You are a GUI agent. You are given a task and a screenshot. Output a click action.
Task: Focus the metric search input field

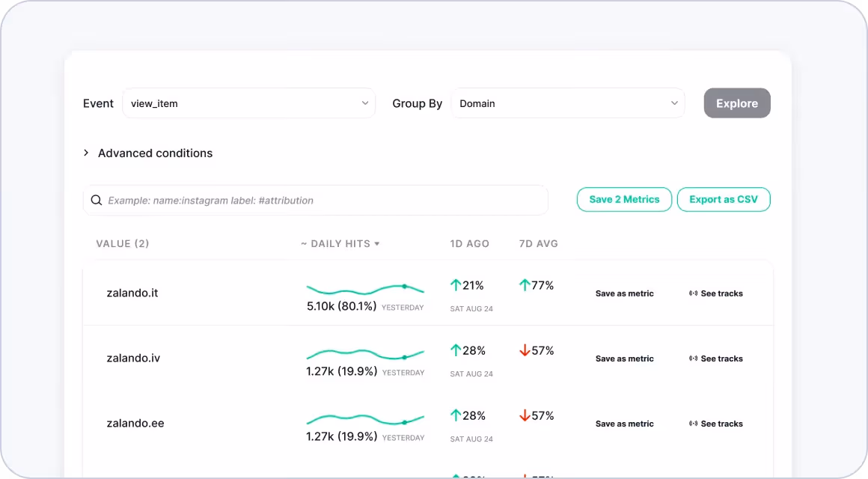[316, 200]
